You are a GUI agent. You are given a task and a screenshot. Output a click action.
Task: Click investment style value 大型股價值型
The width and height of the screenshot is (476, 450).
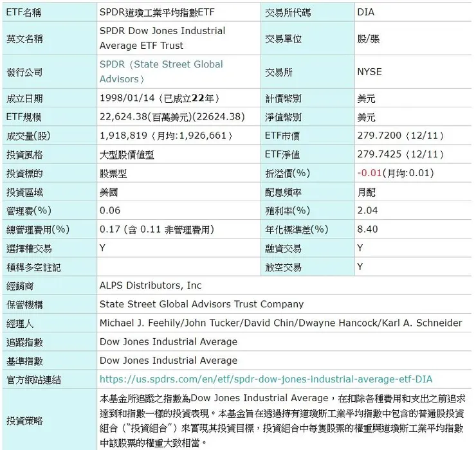127,155
